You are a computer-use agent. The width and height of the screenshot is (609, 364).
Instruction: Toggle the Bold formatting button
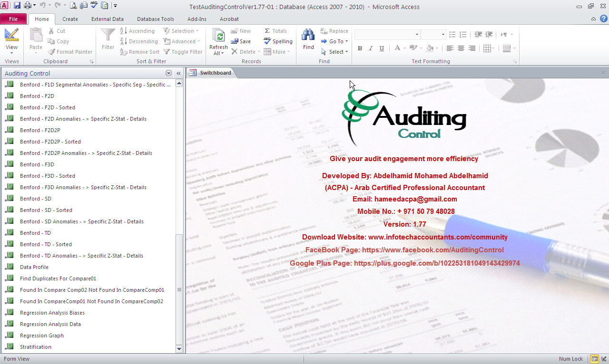click(x=360, y=48)
